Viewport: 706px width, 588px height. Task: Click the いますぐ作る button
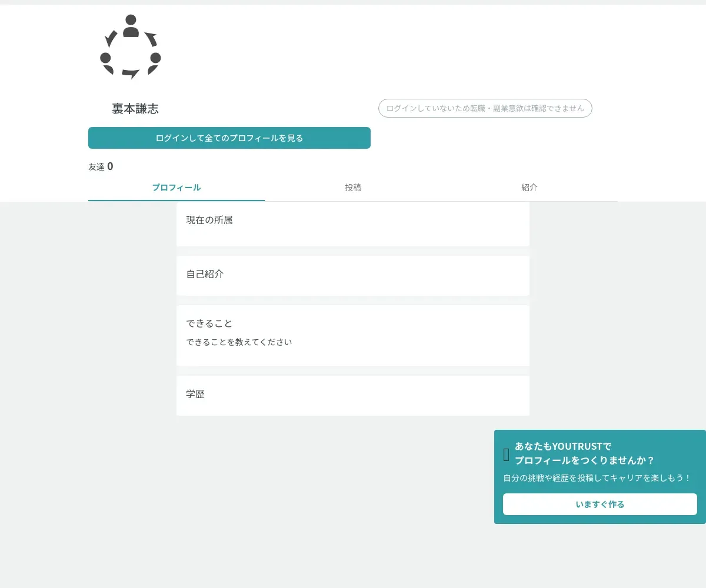pos(600,504)
